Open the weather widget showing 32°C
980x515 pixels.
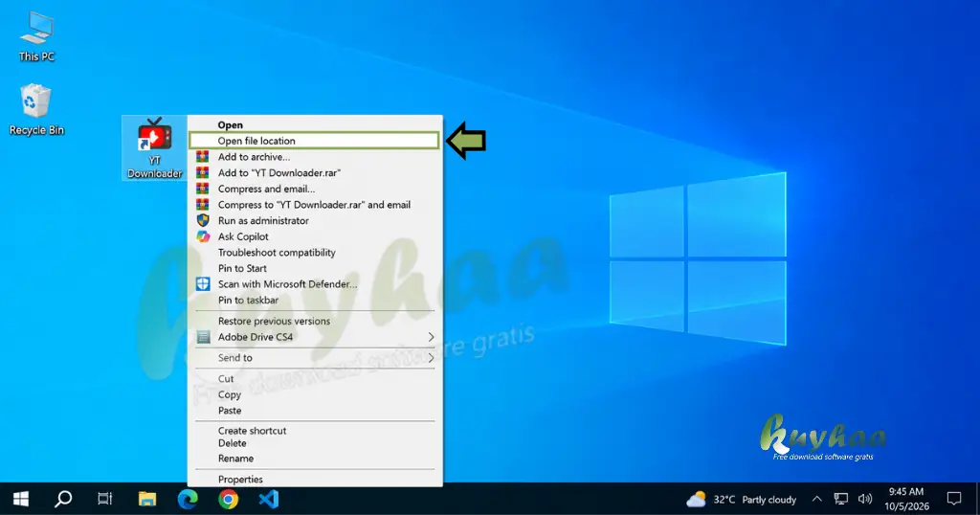point(742,500)
